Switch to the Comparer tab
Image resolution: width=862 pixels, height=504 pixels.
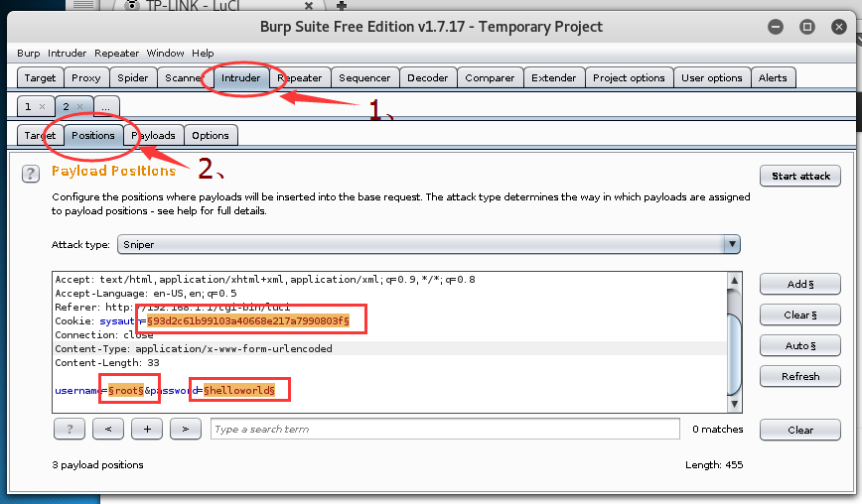click(x=490, y=78)
